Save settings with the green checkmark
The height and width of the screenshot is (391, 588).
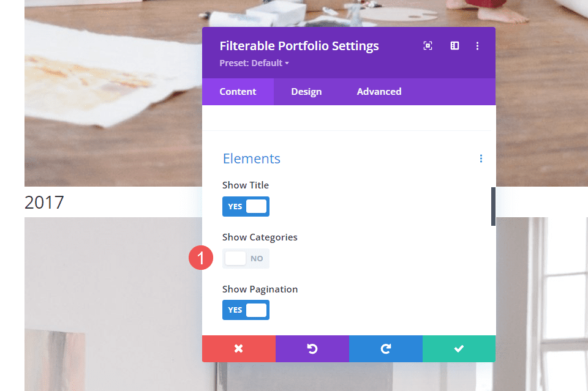459,349
